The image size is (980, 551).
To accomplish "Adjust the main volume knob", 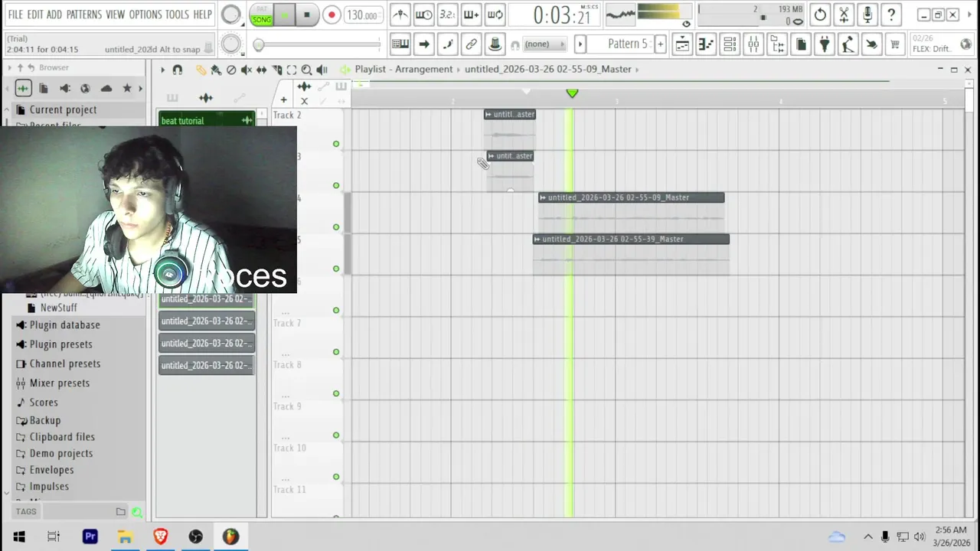I will point(230,15).
